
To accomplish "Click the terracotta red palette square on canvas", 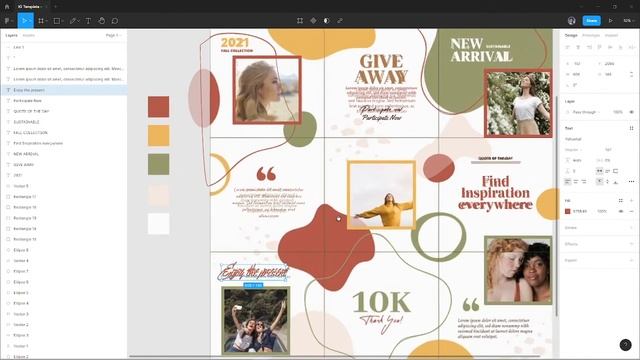I will (x=158, y=107).
